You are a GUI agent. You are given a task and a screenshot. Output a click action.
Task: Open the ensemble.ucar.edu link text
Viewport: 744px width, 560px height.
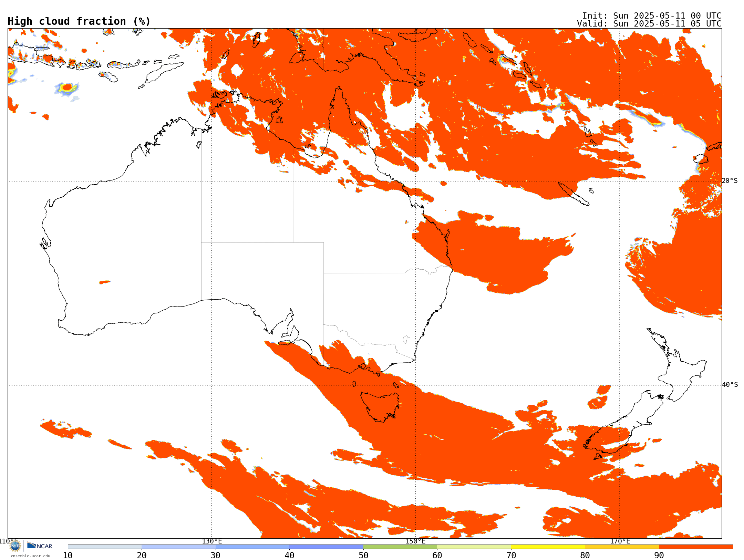click(x=31, y=556)
